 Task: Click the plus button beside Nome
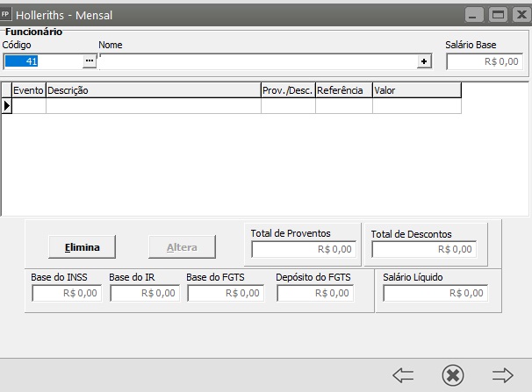pos(424,61)
